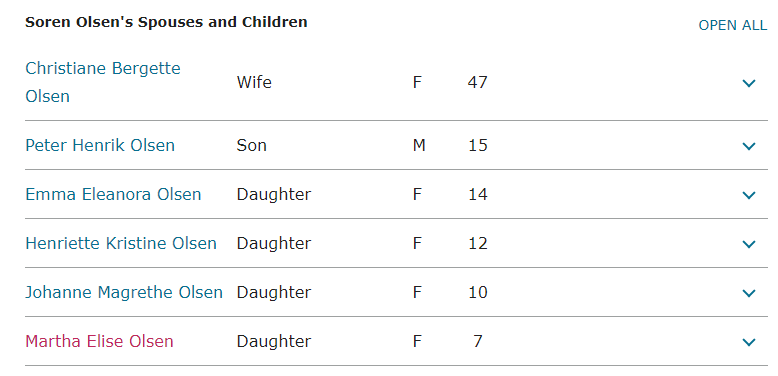Click the Spouses and Children heading
Screen dimensions: 778x376
pos(166,22)
